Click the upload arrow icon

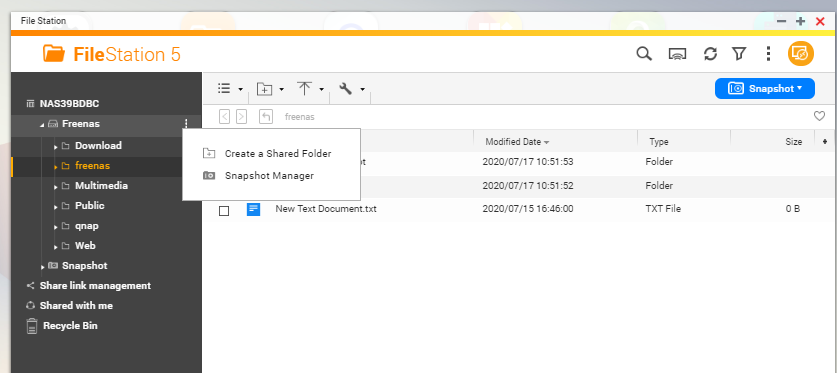tap(304, 89)
